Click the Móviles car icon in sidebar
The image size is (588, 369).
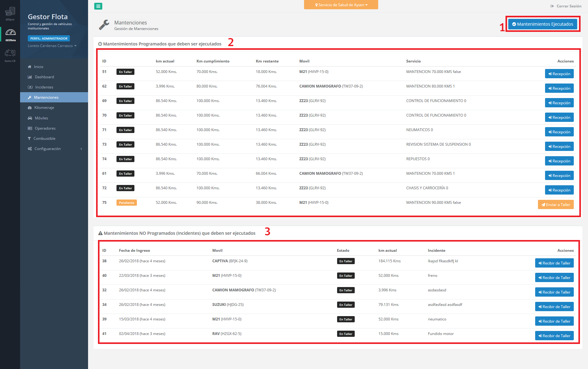coord(30,118)
